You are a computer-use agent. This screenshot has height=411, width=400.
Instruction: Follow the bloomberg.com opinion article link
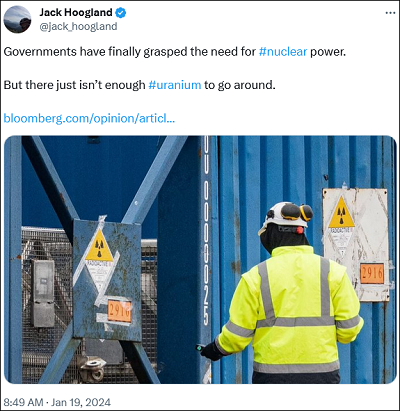[89, 118]
